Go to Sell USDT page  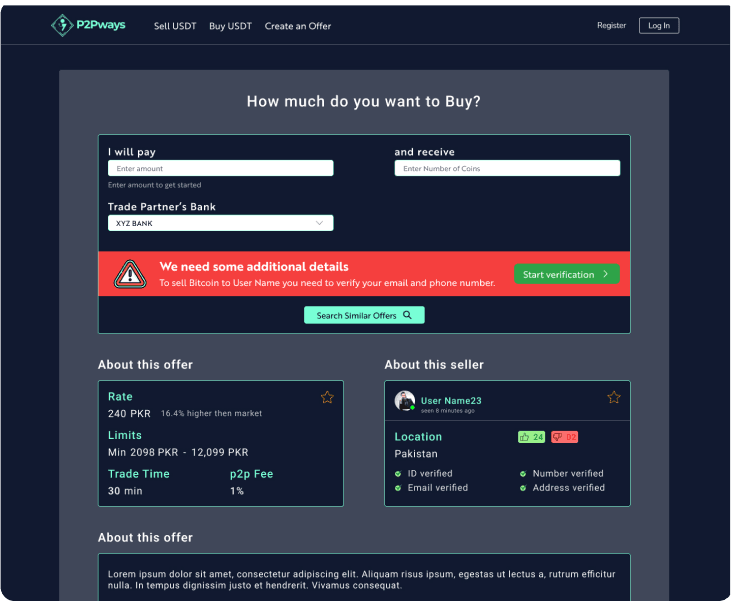click(175, 26)
